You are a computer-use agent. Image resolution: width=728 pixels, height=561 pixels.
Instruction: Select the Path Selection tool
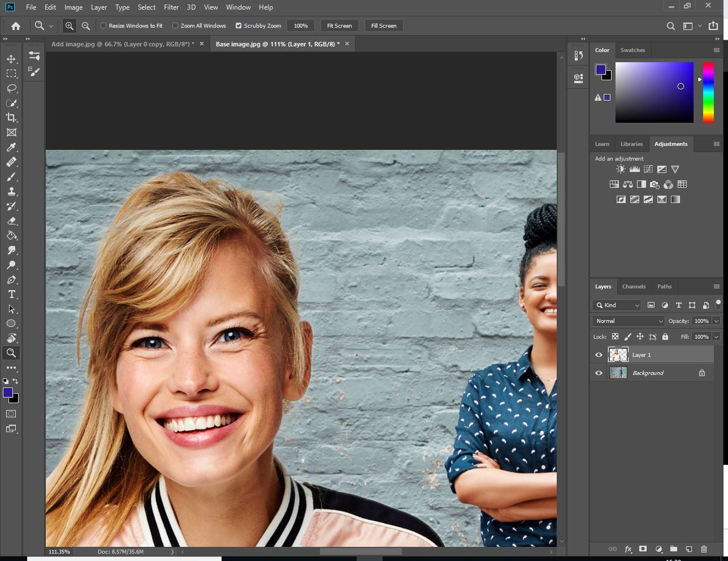[x=11, y=309]
